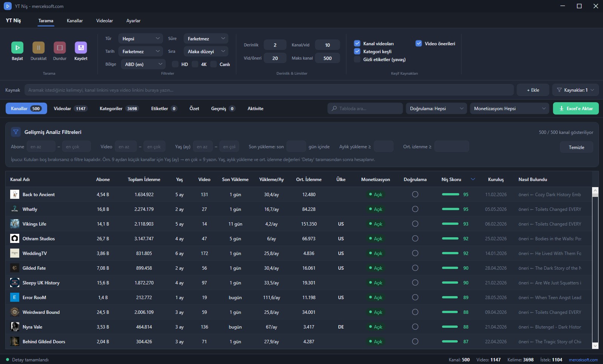Image resolution: width=603 pixels, height=364 pixels.
Task: Open the Ayarlar menu tab
Action: (x=133, y=21)
